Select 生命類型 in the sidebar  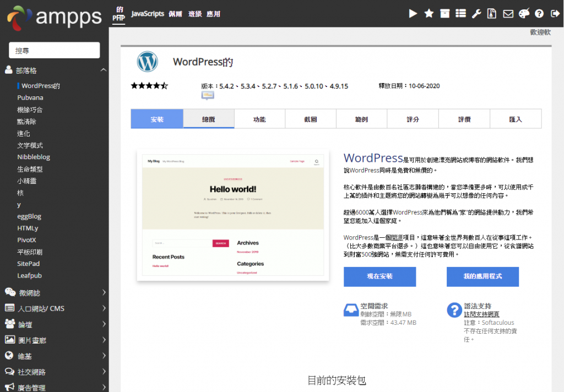coord(30,168)
